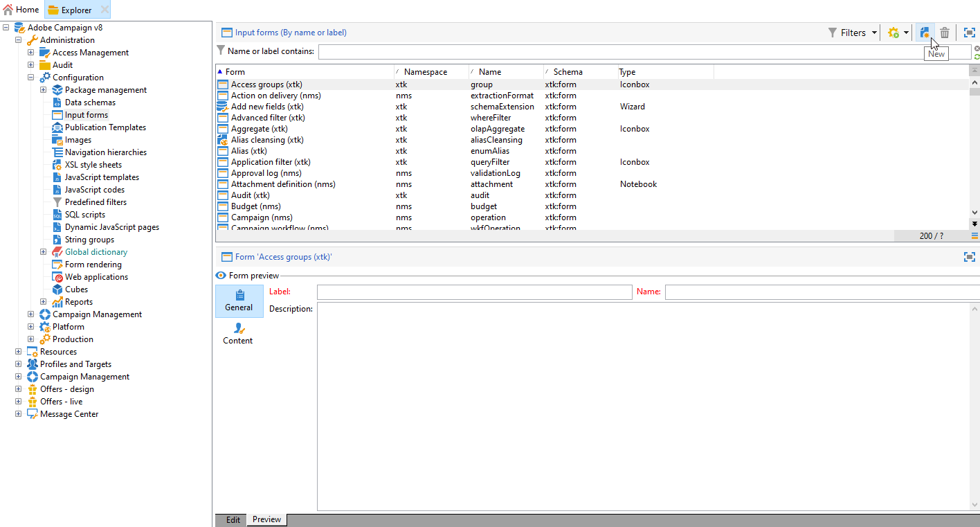Click the Images folder icon in tree
This screenshot has height=527, width=980.
click(x=57, y=140)
